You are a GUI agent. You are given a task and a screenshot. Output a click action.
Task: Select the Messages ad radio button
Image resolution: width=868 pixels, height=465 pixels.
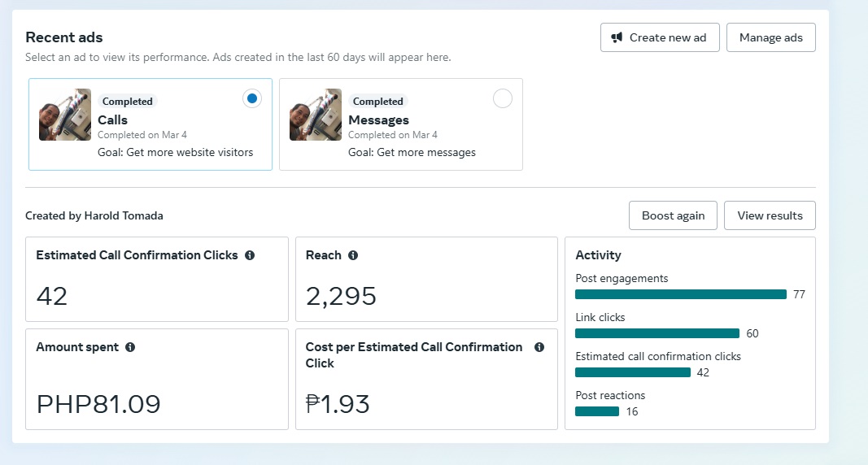[x=503, y=98]
